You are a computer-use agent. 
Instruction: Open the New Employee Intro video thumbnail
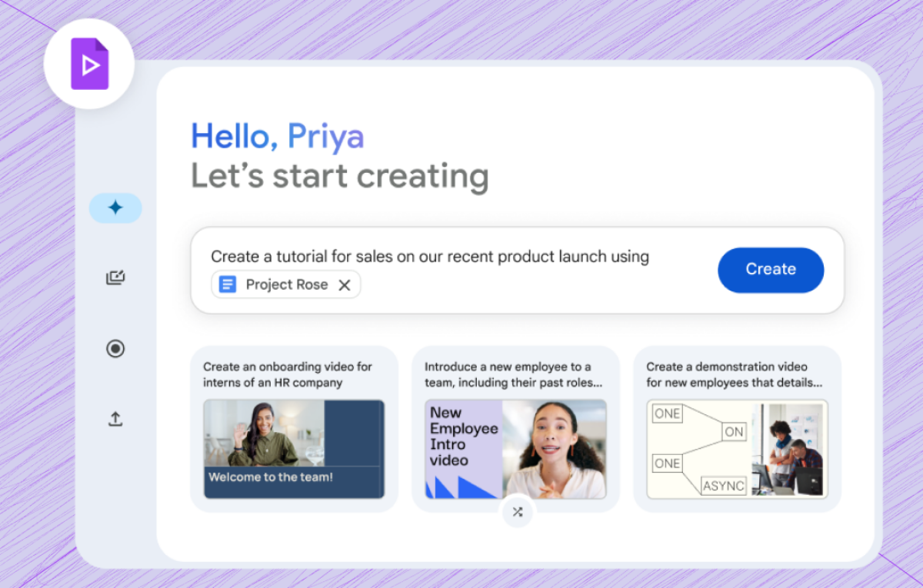(x=515, y=449)
